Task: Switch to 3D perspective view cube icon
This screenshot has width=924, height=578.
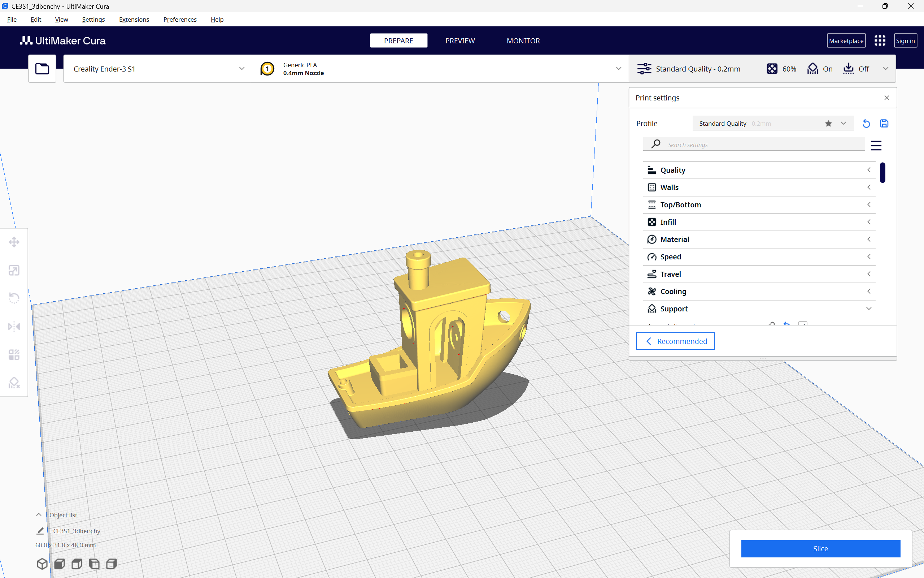Action: point(42,564)
